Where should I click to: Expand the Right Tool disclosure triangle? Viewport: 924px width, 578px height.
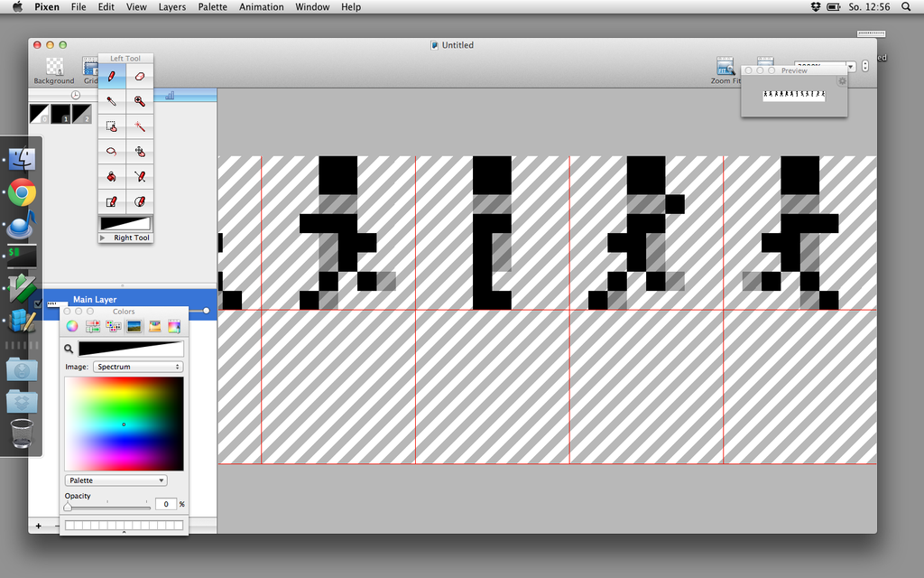103,238
